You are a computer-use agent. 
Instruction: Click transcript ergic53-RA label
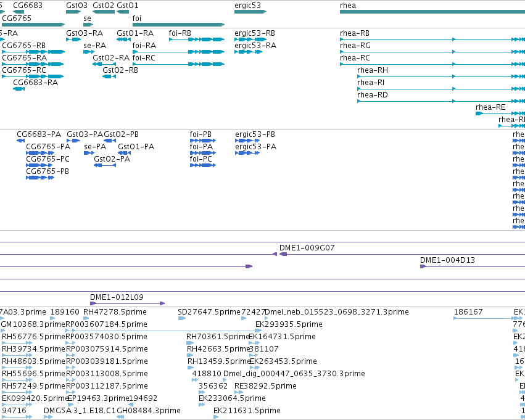coord(255,46)
